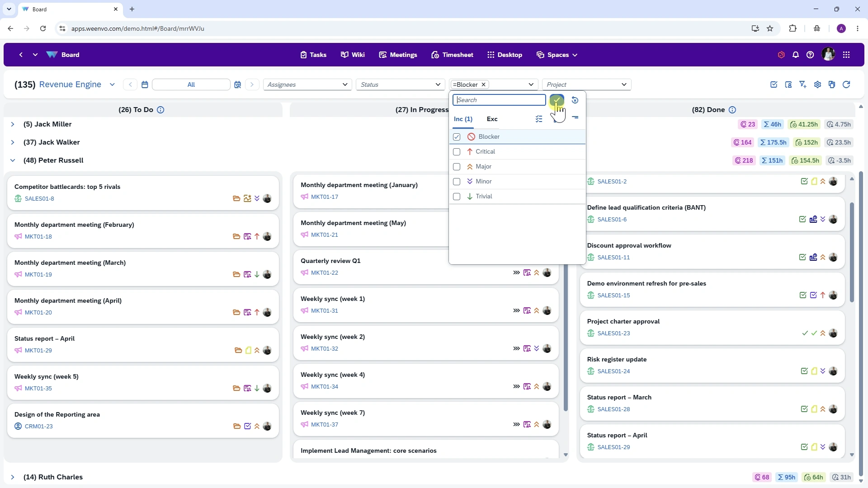This screenshot has height=488, width=868.
Task: Click the equals operator icon in filter popup
Action: (x=575, y=117)
